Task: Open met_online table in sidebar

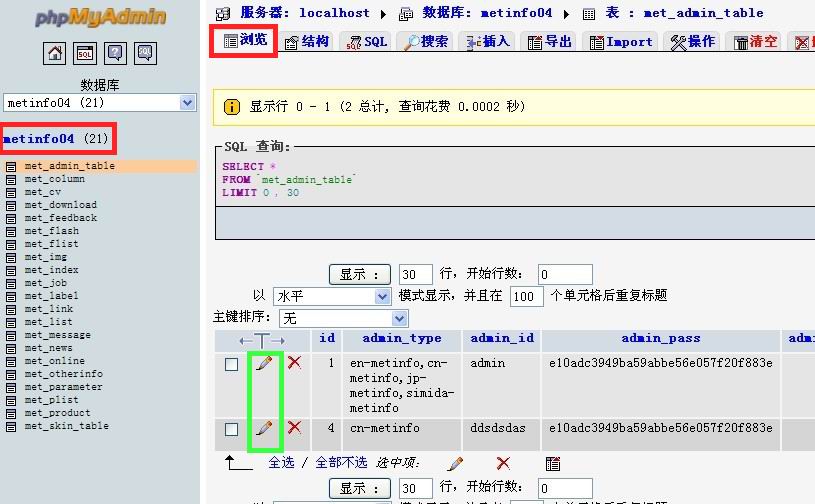Action: [x=55, y=361]
